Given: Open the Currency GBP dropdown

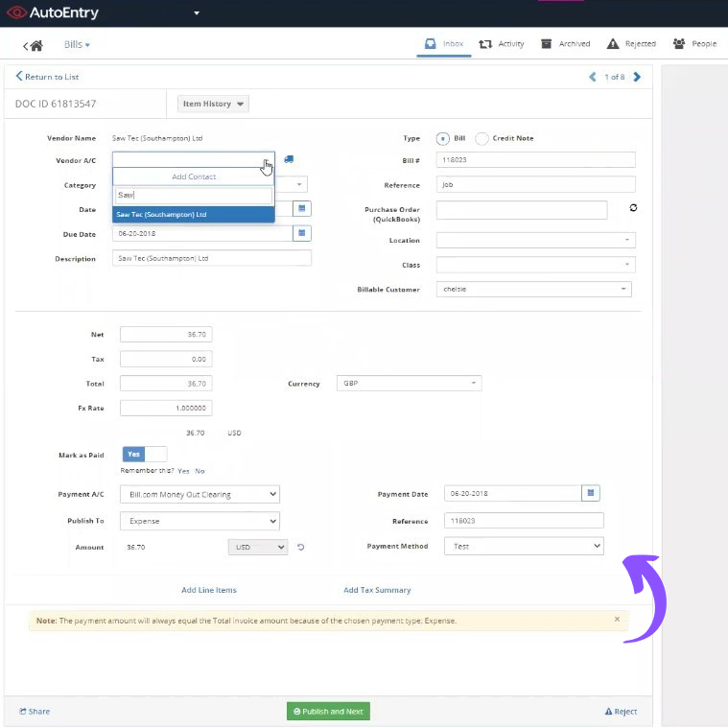Looking at the screenshot, I should [x=409, y=384].
